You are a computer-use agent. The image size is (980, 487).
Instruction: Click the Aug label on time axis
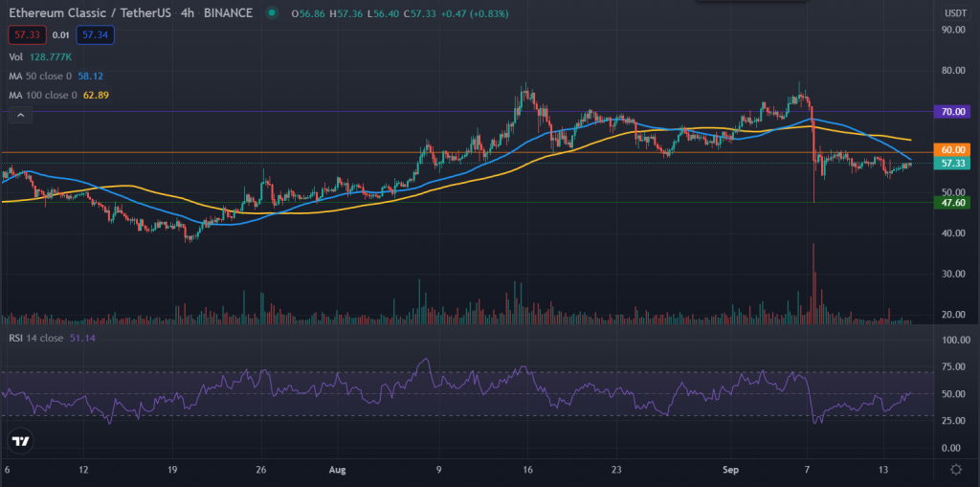click(336, 470)
